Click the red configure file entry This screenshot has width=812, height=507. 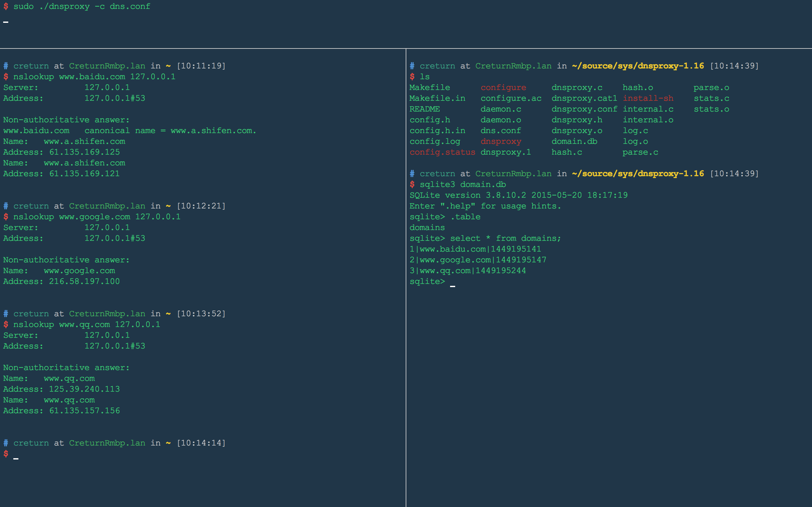pyautogui.click(x=503, y=87)
